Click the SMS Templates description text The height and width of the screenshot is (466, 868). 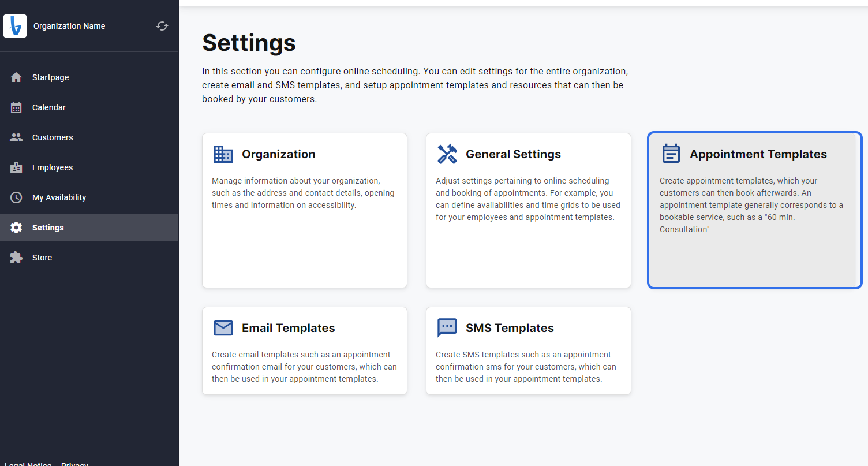coord(526,367)
